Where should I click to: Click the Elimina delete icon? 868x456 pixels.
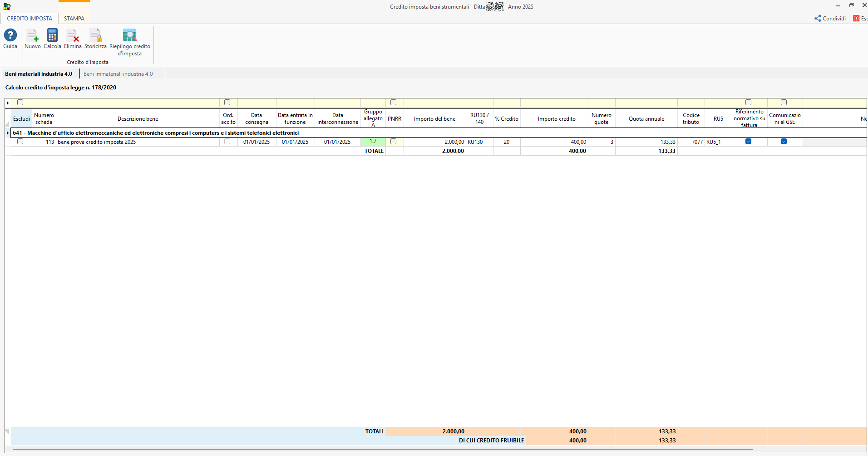point(73,35)
